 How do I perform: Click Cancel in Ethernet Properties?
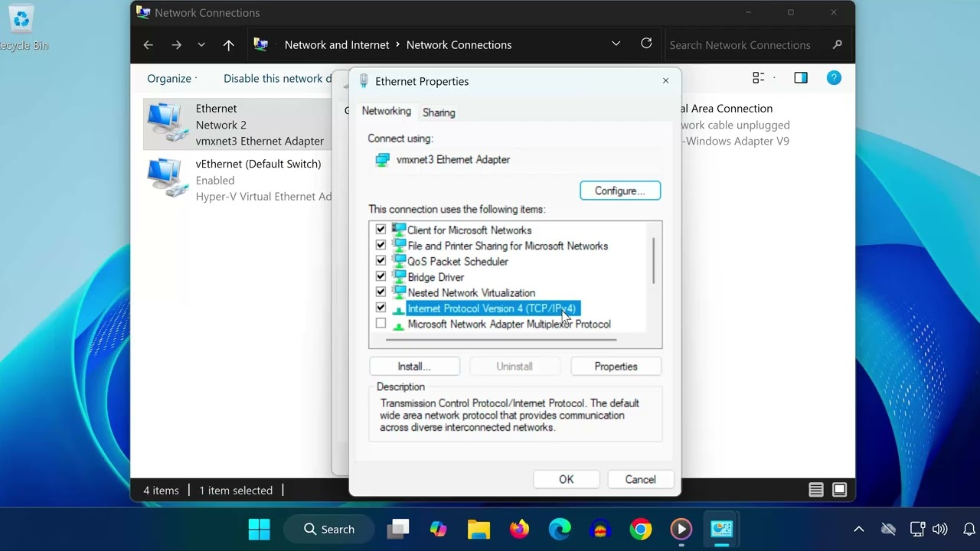pos(640,479)
